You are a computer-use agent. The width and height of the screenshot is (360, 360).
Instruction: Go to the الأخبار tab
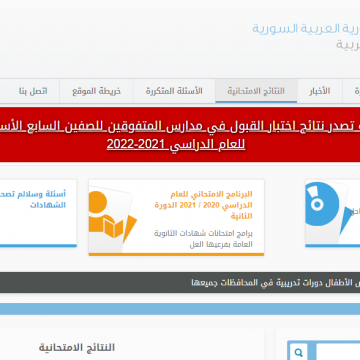pyautogui.click(x=319, y=91)
